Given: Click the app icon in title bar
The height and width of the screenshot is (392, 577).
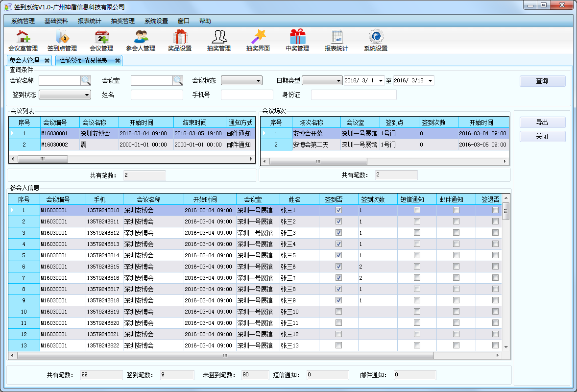Looking at the screenshot, I should (7, 7).
